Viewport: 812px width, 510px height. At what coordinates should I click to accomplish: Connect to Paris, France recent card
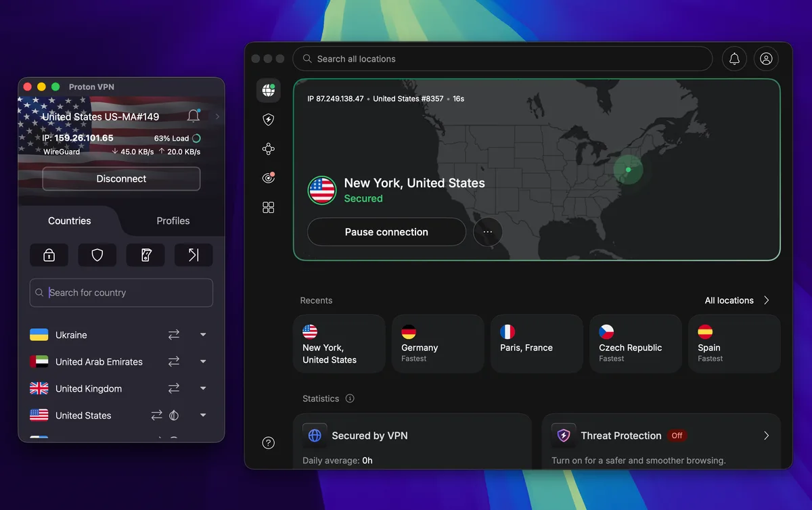click(x=537, y=344)
